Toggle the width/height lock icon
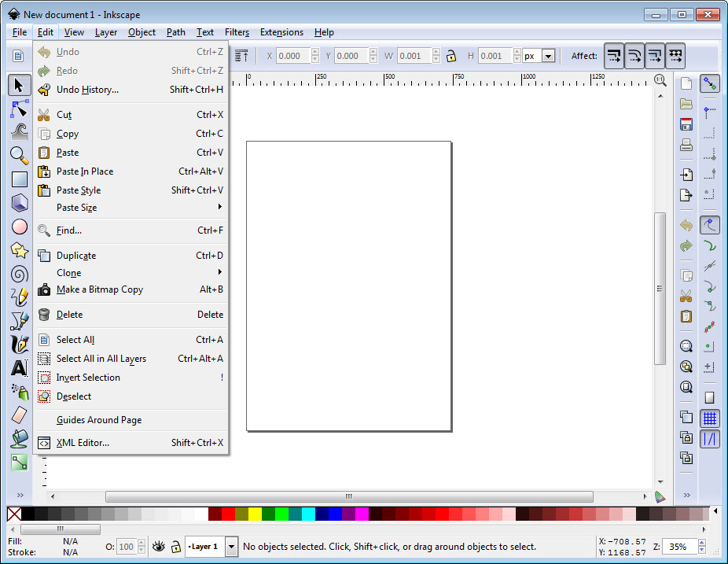The width and height of the screenshot is (728, 564). [450, 56]
